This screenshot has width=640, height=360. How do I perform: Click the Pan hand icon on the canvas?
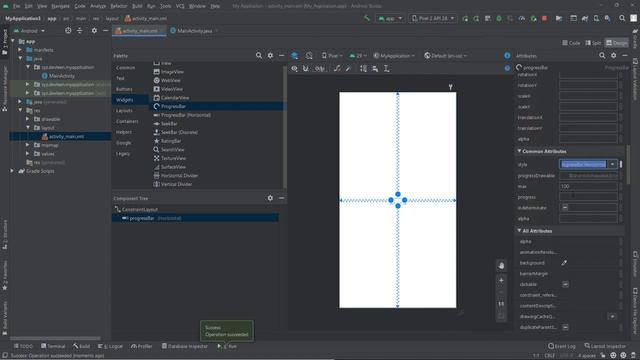coord(501,265)
